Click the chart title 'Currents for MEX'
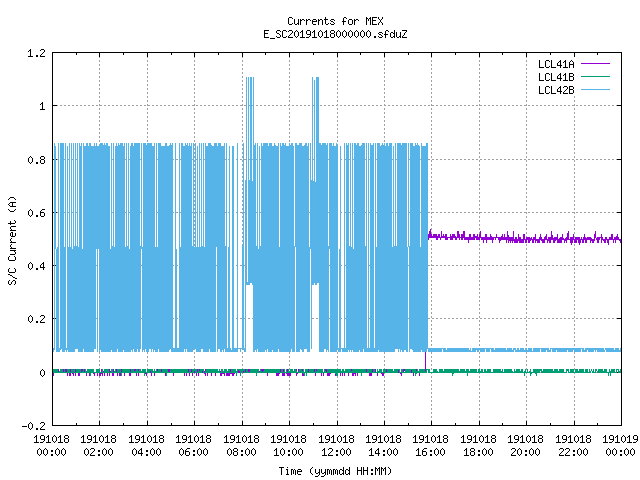 [335, 21]
